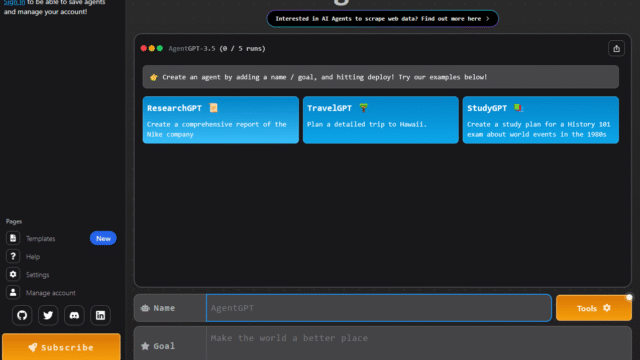Select the ResearchGPT example card
Viewport: 640px width, 360px height.
pos(220,120)
